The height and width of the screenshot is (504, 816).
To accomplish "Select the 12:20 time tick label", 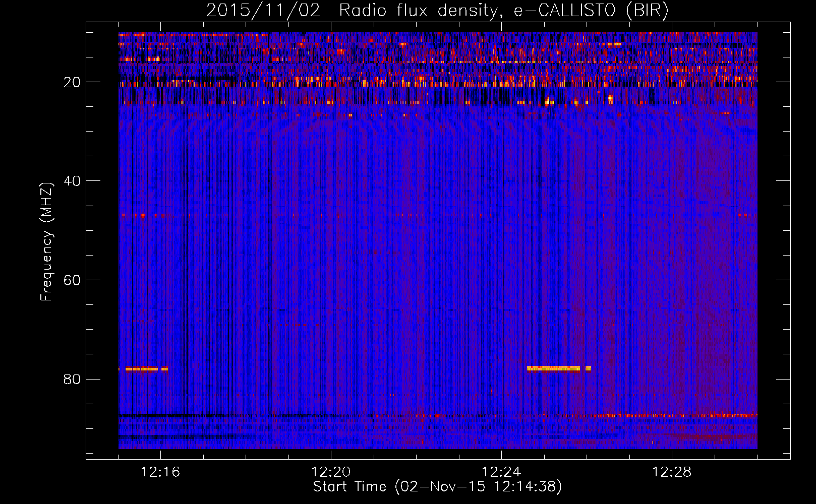I will click(331, 472).
